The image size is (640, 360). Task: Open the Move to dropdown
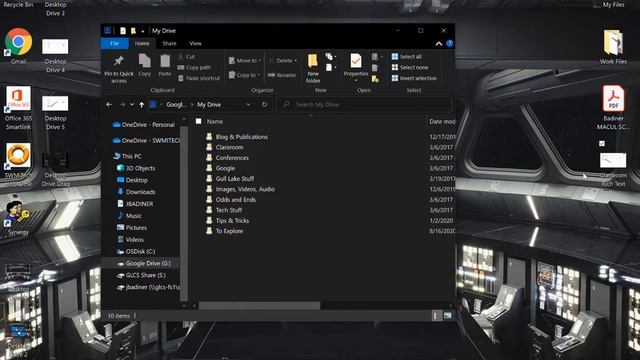point(245,60)
